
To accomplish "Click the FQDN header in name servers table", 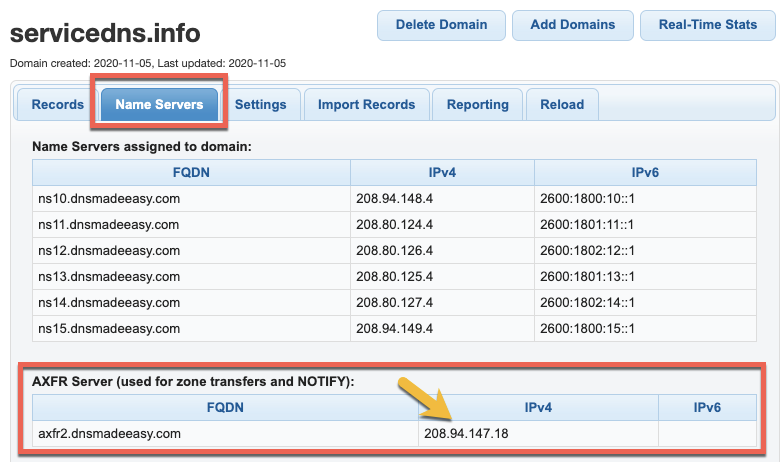I will coord(191,173).
